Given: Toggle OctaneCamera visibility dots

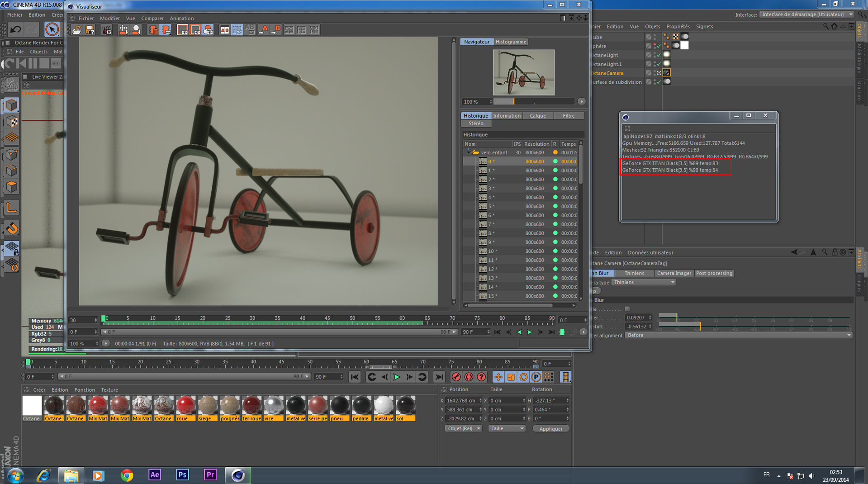Looking at the screenshot, I should (x=655, y=73).
